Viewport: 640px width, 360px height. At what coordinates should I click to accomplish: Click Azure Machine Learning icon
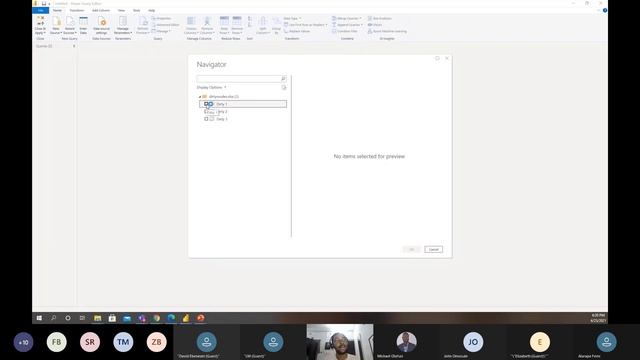coord(369,31)
